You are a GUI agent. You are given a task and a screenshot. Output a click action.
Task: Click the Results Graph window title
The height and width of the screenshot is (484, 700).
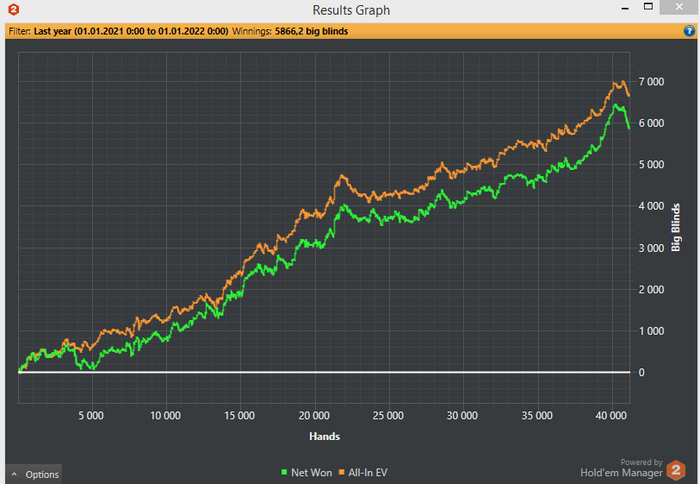351,10
